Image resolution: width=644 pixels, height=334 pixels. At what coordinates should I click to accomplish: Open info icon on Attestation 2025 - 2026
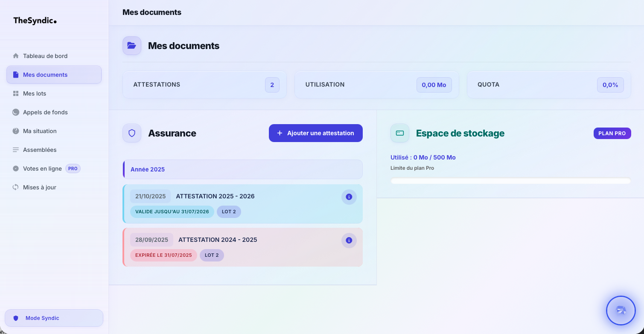(x=349, y=197)
